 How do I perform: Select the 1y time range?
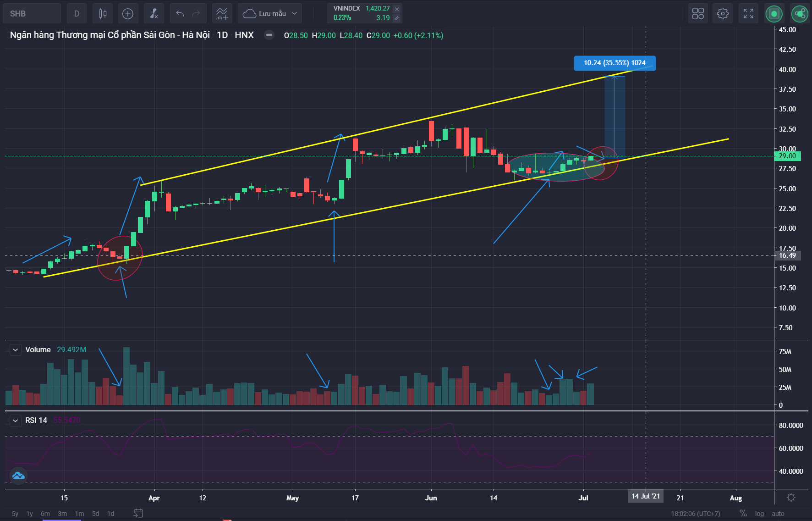[x=30, y=514]
